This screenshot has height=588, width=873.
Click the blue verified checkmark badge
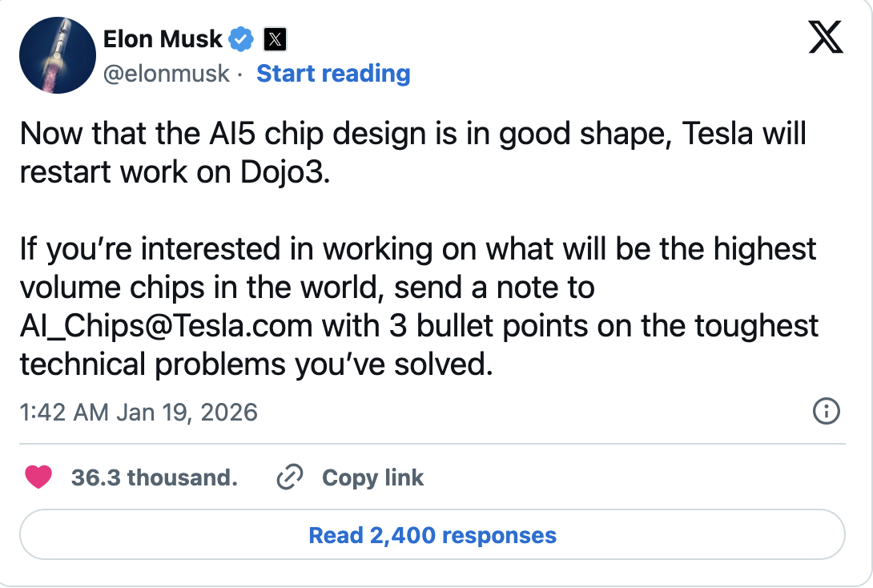point(243,38)
